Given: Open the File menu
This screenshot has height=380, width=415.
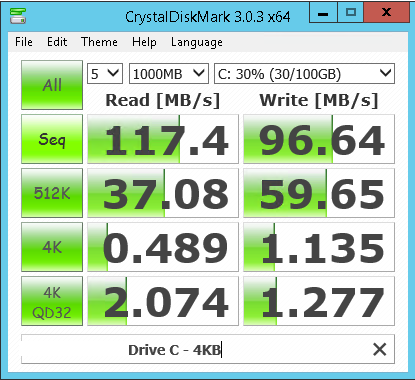Looking at the screenshot, I should click(x=24, y=42).
